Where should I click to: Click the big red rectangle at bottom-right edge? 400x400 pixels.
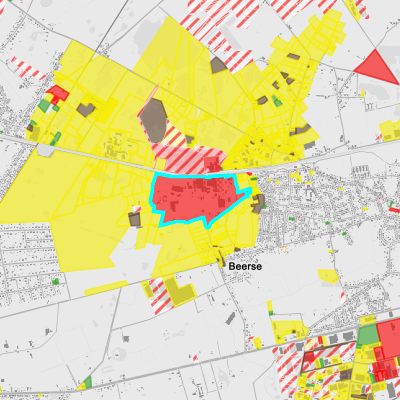389,338
